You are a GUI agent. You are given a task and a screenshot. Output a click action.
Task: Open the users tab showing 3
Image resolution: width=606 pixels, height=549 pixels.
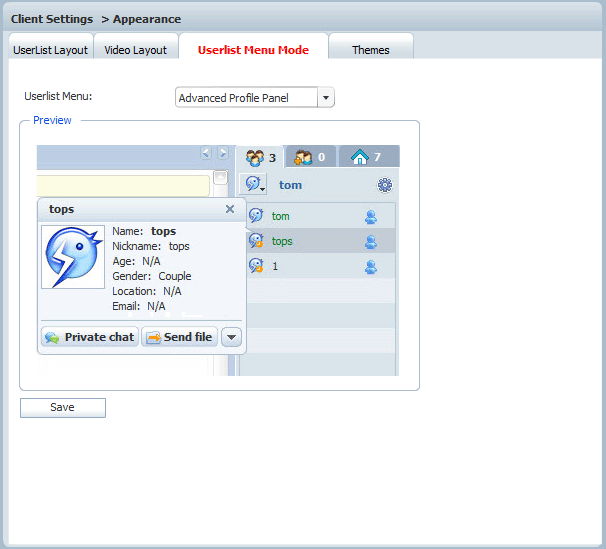(x=261, y=157)
